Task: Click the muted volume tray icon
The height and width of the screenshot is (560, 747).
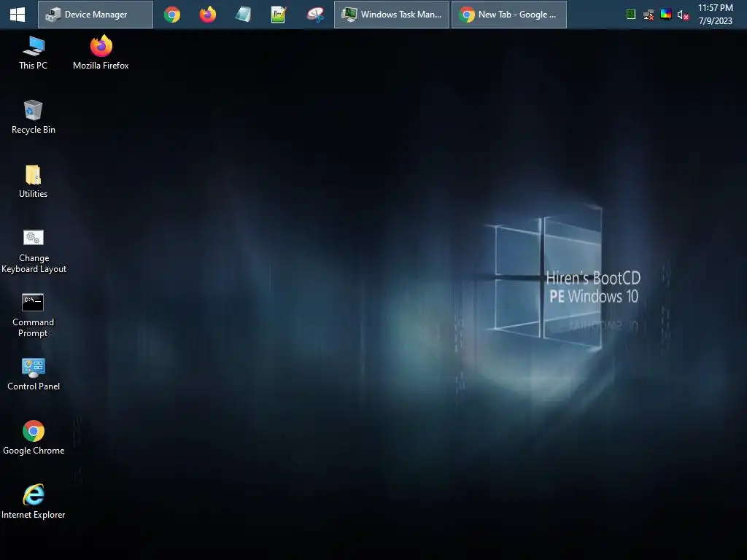Action: coord(683,15)
